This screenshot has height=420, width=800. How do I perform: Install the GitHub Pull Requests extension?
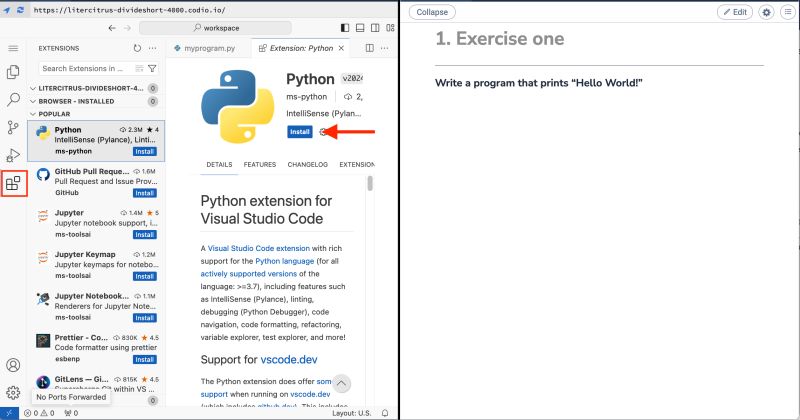(145, 193)
